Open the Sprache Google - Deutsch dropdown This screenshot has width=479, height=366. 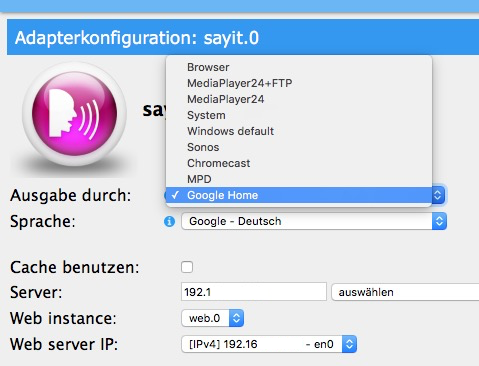[314, 221]
